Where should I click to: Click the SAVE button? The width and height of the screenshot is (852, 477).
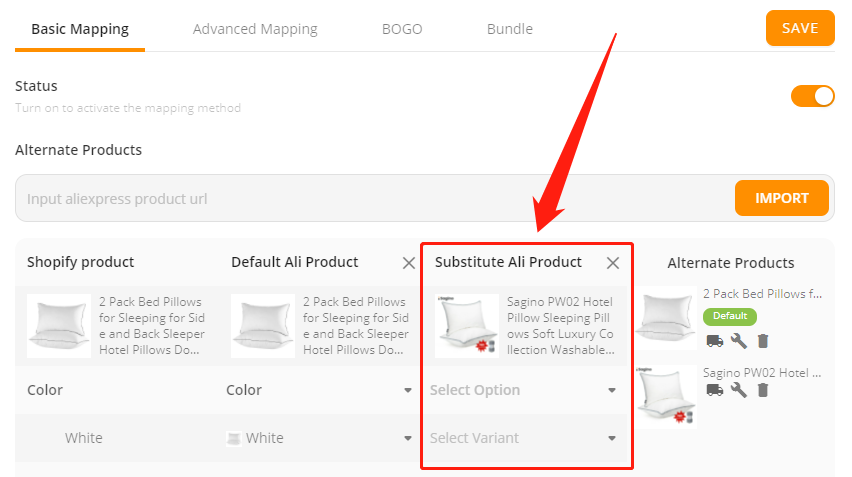pyautogui.click(x=800, y=28)
